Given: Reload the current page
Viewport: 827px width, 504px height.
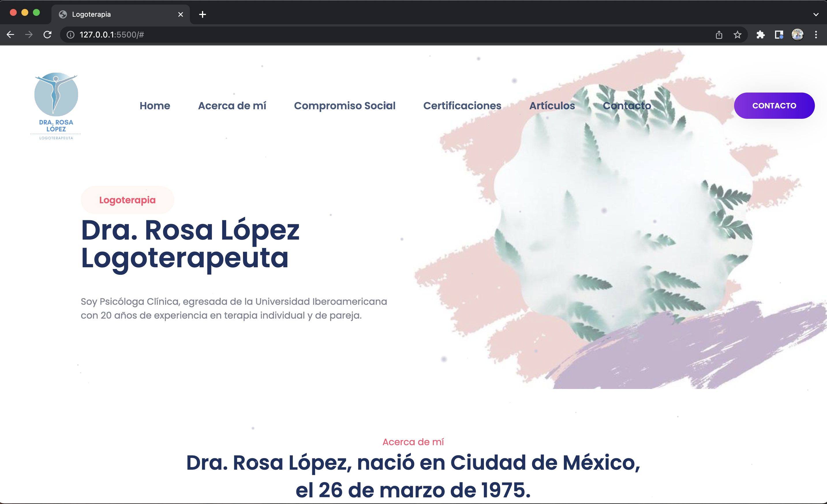Looking at the screenshot, I should pos(47,35).
